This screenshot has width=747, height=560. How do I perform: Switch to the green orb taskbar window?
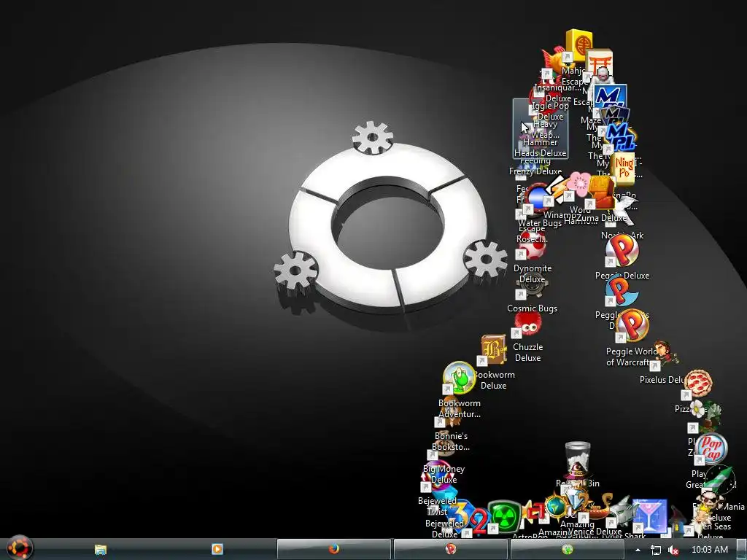[x=567, y=550]
